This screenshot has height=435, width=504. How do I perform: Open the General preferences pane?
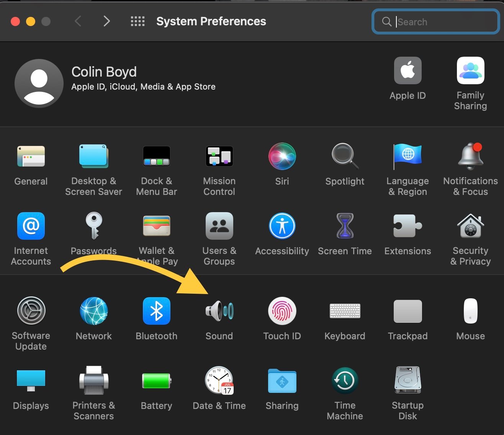coord(31,156)
